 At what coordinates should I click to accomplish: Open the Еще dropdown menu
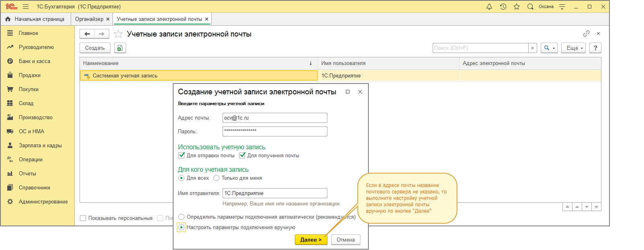573,48
